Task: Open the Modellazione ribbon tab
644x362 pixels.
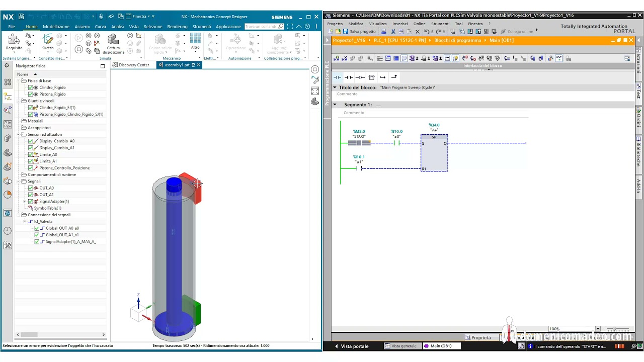Action: point(56,26)
